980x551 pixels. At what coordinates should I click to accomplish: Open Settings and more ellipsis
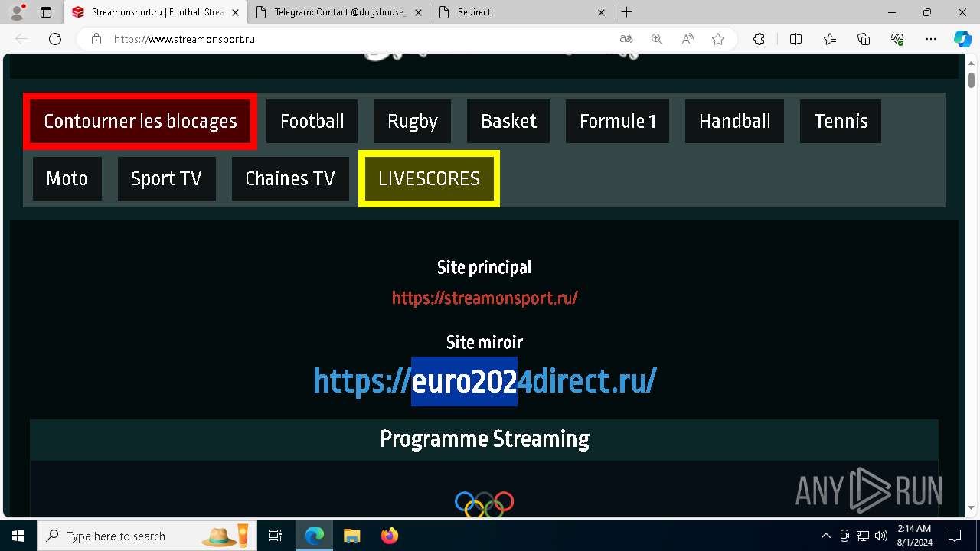[x=931, y=39]
